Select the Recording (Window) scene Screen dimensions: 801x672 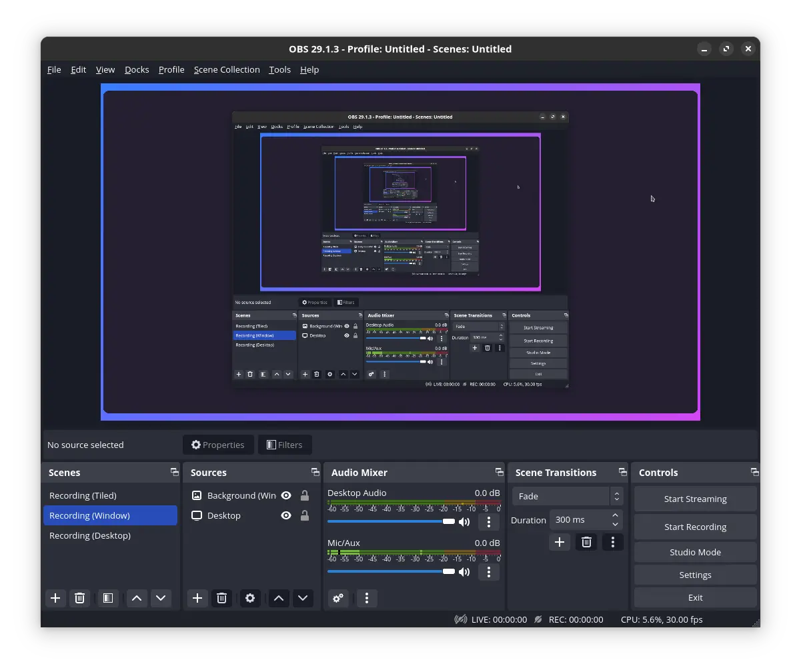coord(111,515)
